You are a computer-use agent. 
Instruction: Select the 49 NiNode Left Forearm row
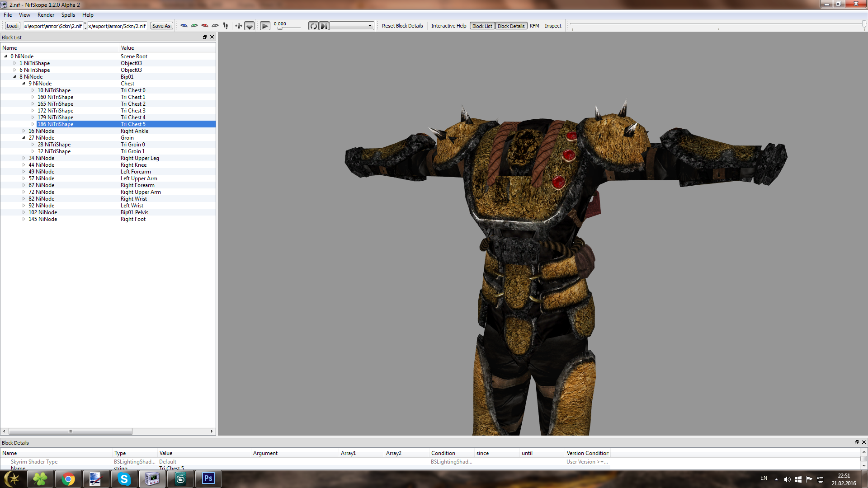click(x=108, y=172)
